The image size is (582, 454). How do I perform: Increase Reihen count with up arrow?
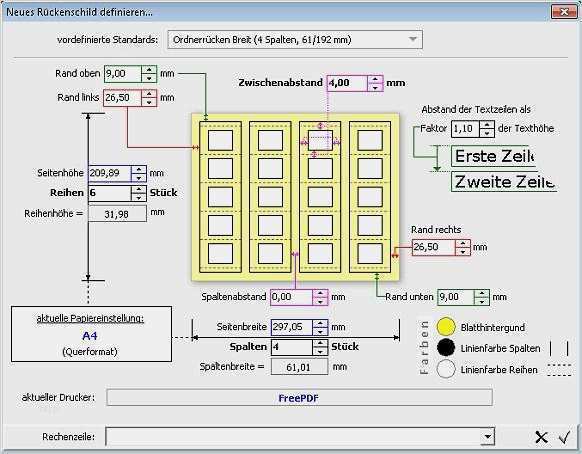[139, 189]
